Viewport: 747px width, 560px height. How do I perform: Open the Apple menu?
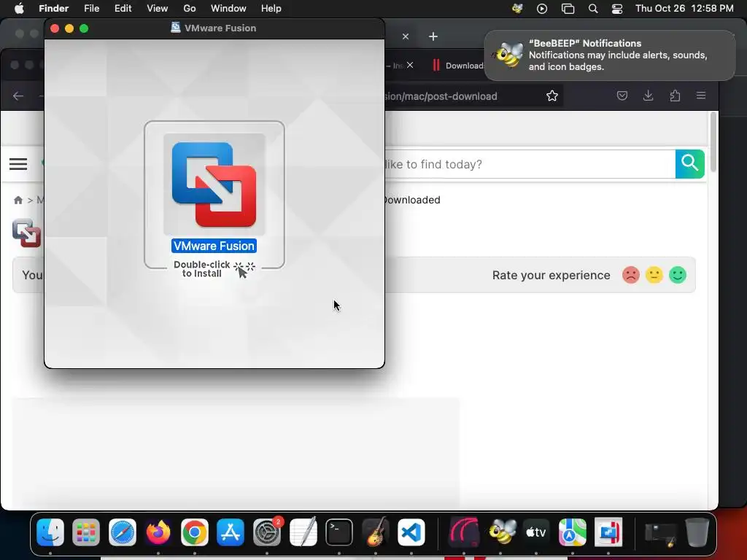pyautogui.click(x=19, y=9)
